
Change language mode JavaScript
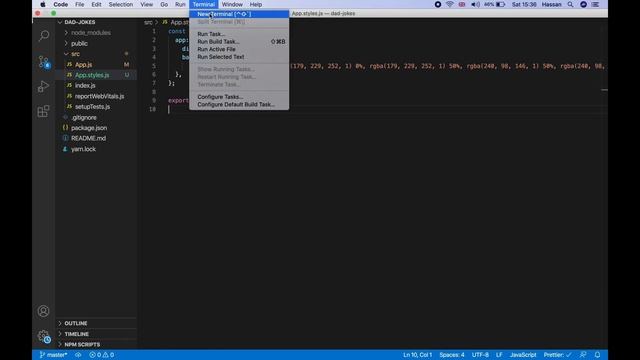[523, 355]
